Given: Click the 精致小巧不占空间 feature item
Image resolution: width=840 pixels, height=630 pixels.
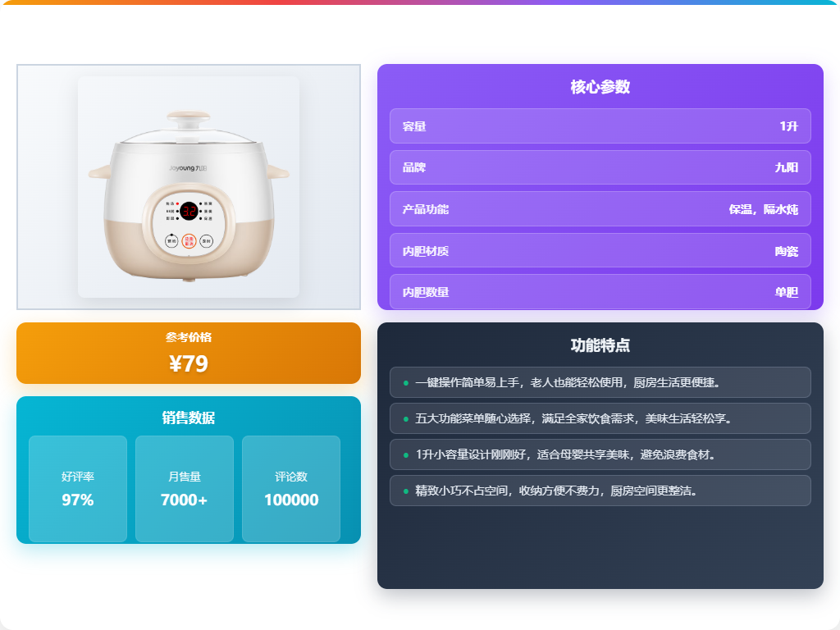Looking at the screenshot, I should [600, 491].
